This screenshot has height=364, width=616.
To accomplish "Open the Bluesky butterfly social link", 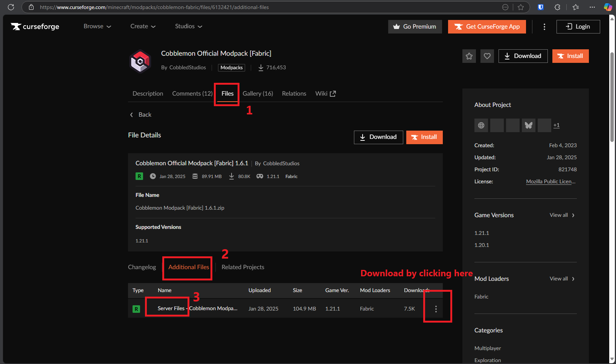I will (x=529, y=125).
